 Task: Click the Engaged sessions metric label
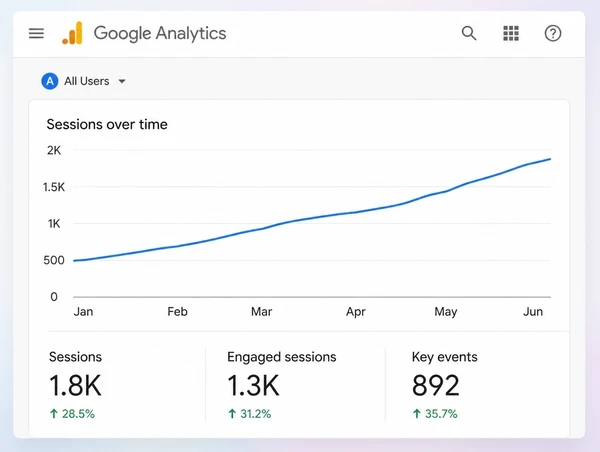tap(282, 357)
